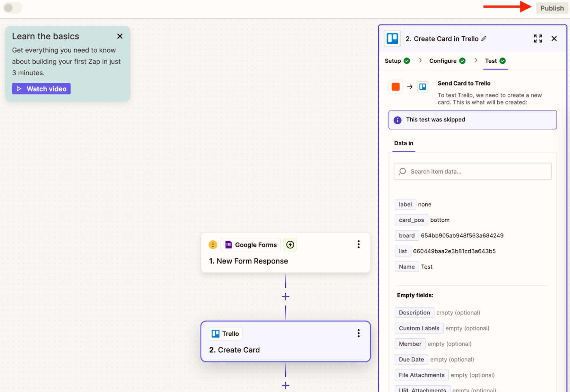Screen dimensions: 570x392
Task: Select the Data in tab
Action: click(403, 143)
